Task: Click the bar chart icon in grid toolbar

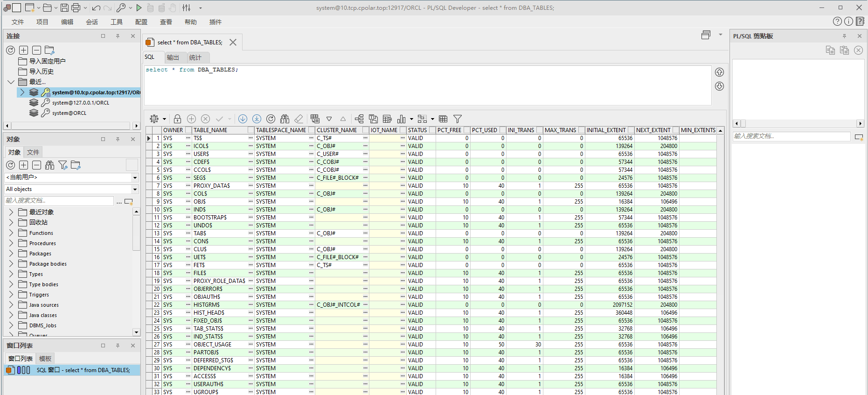Action: [401, 119]
